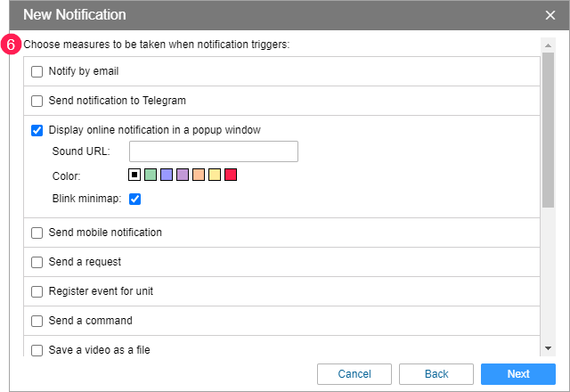Image resolution: width=570 pixels, height=392 pixels.
Task: Close the New Notification dialog
Action: point(550,15)
